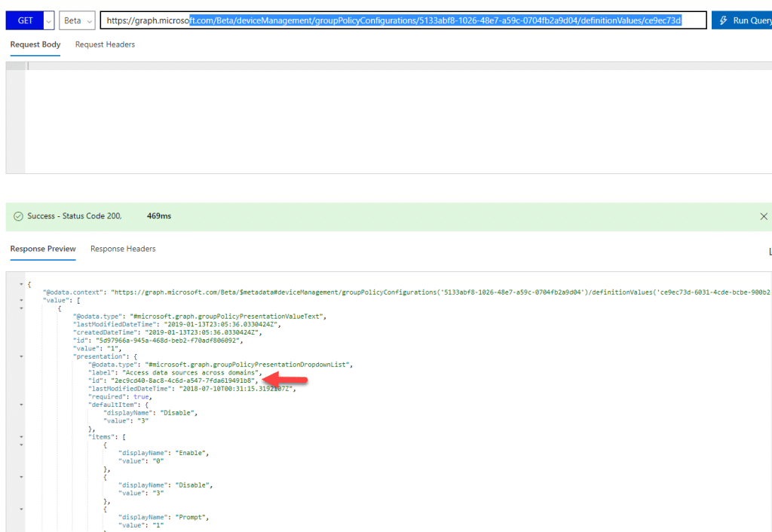The width and height of the screenshot is (772, 532).
Task: Collapse the "presentation" object node
Action: coord(21,356)
